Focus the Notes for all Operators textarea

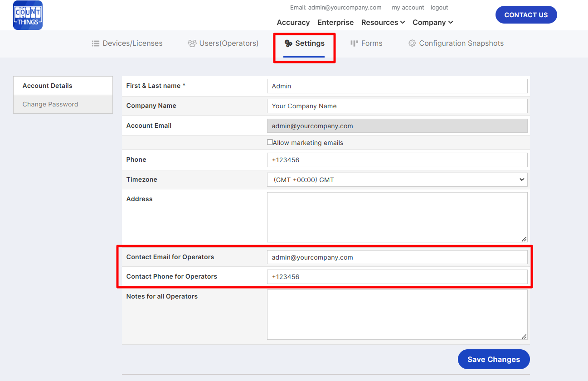tap(397, 314)
